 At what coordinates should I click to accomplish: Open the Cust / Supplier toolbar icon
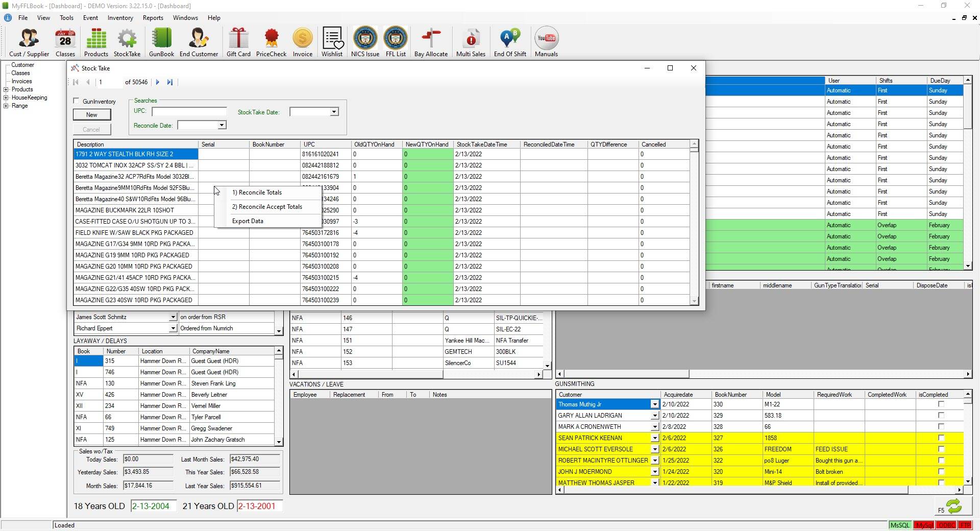(x=29, y=42)
